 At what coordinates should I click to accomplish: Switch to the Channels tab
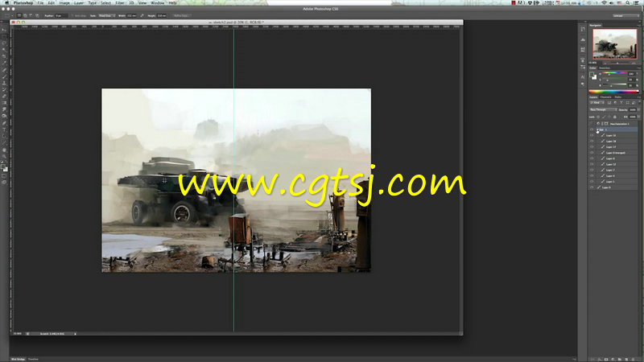(x=606, y=97)
